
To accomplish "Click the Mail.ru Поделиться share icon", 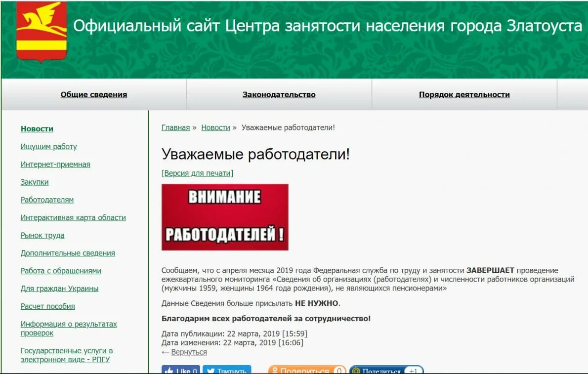I will click(x=355, y=371).
